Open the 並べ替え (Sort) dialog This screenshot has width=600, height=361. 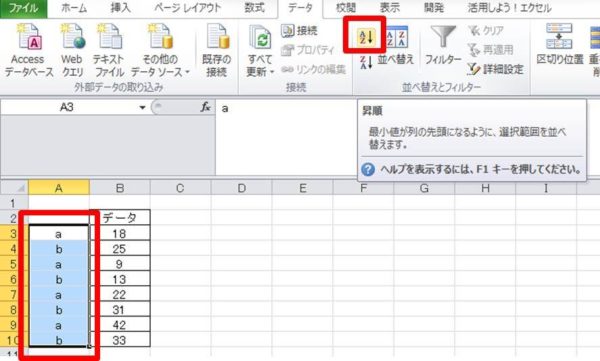pos(396,46)
